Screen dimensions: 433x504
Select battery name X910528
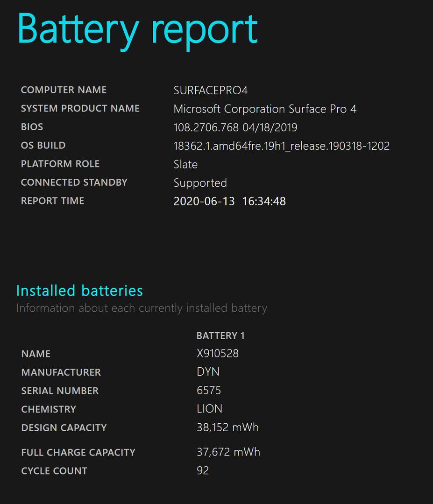218,354
